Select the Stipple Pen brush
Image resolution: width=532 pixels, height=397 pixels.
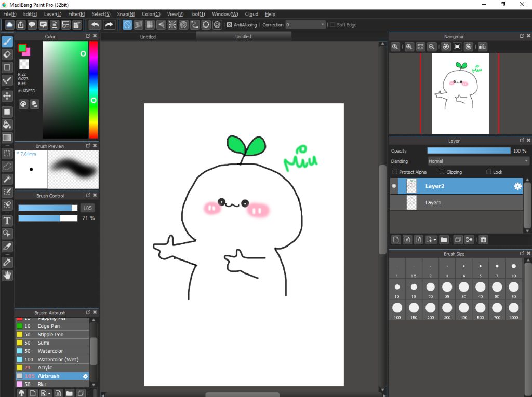(52, 335)
